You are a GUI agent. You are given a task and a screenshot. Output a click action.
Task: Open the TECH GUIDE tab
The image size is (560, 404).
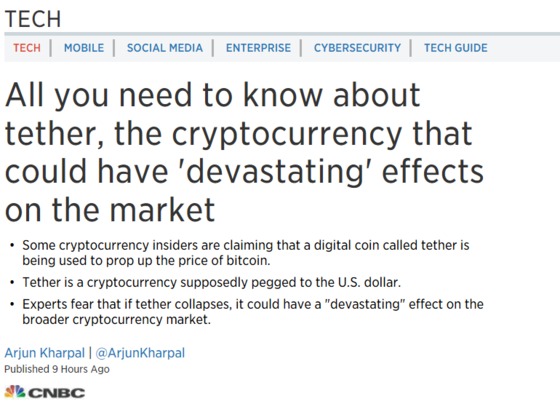click(455, 48)
